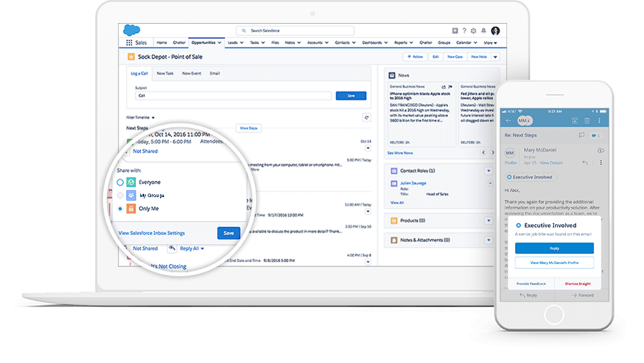Screen dimensions: 644x363
Task: Open the Julien Sauvage contact link
Action: pos(414,184)
